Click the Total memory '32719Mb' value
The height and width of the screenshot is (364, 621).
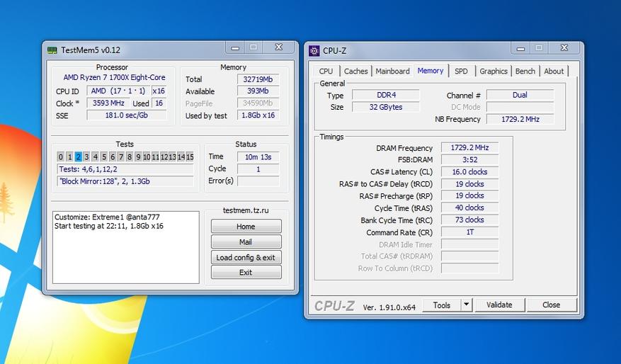[x=258, y=79]
